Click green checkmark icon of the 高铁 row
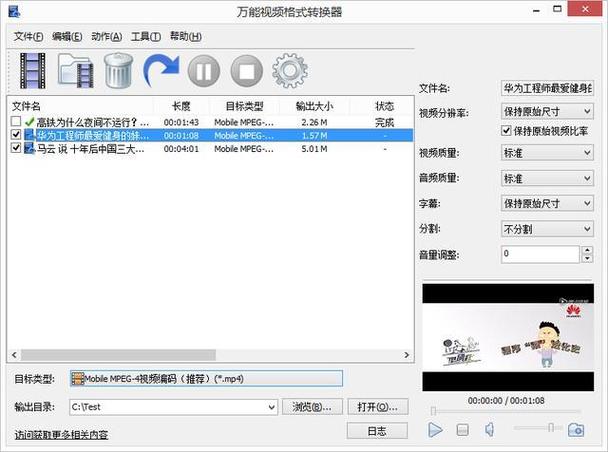 [29, 122]
